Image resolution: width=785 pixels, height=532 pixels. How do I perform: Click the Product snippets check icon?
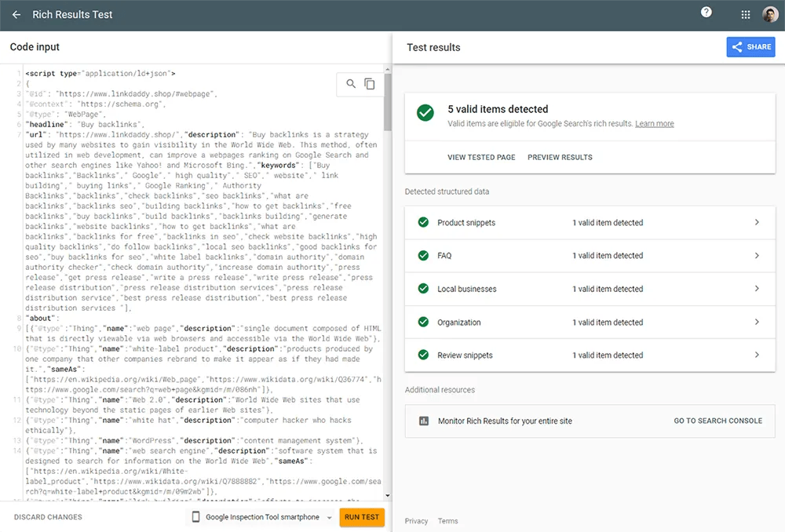coord(424,222)
